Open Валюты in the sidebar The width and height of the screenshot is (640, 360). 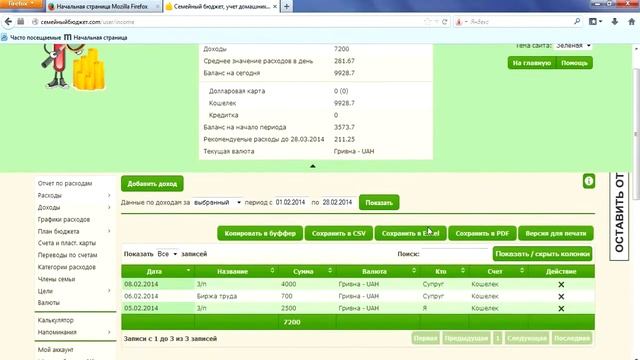(49, 302)
